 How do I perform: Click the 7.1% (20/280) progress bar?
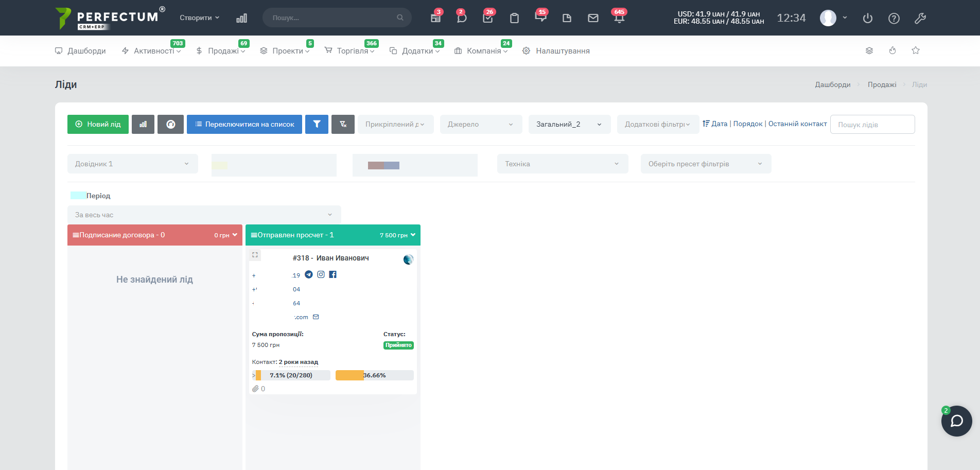pos(291,375)
